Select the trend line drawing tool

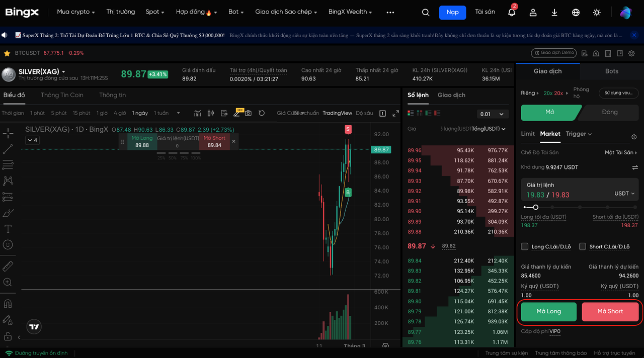8,149
